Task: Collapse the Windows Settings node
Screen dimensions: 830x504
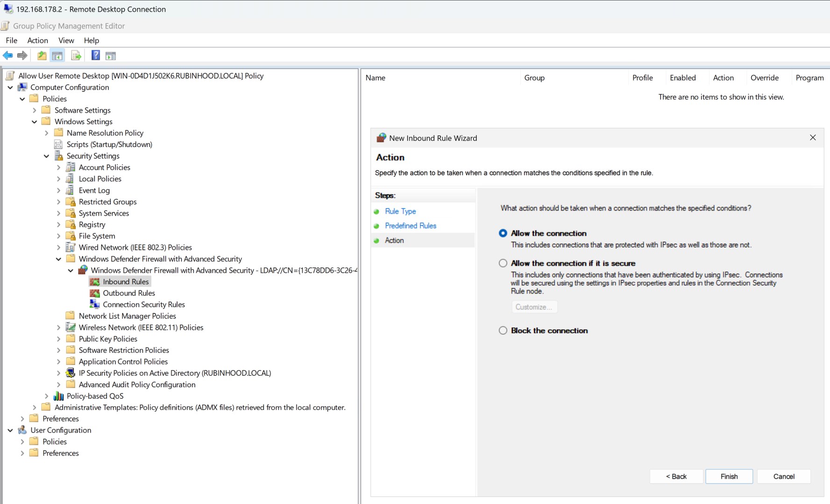Action: 35,122
